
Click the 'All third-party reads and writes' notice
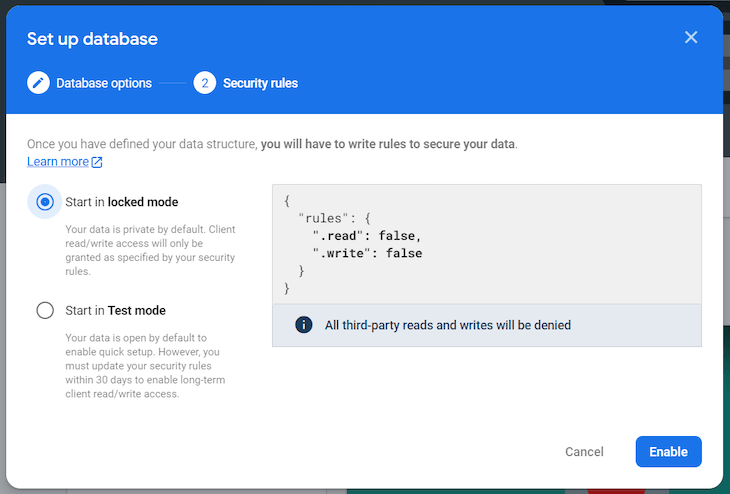(447, 325)
